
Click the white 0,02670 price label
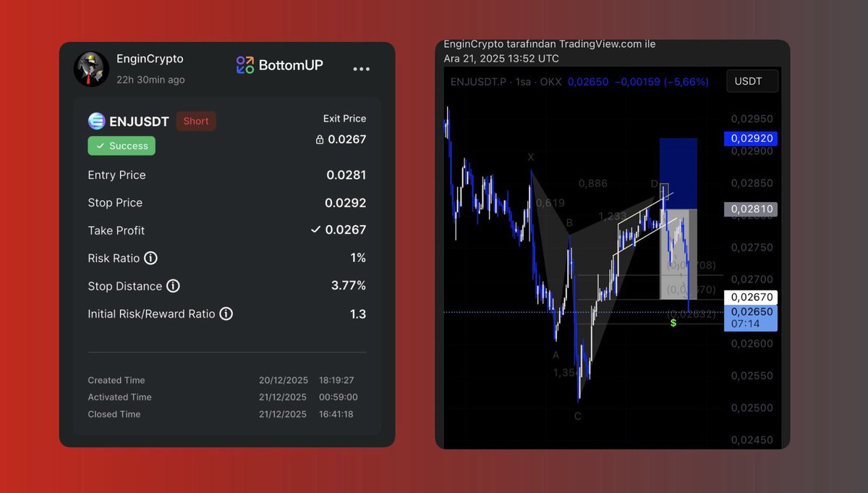tap(751, 297)
